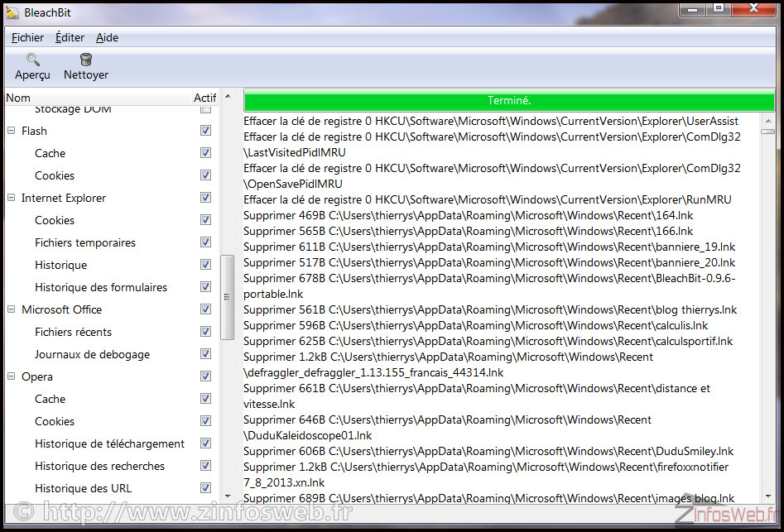Collapse the Opera tree section
The height and width of the screenshot is (532, 784).
coord(10,376)
